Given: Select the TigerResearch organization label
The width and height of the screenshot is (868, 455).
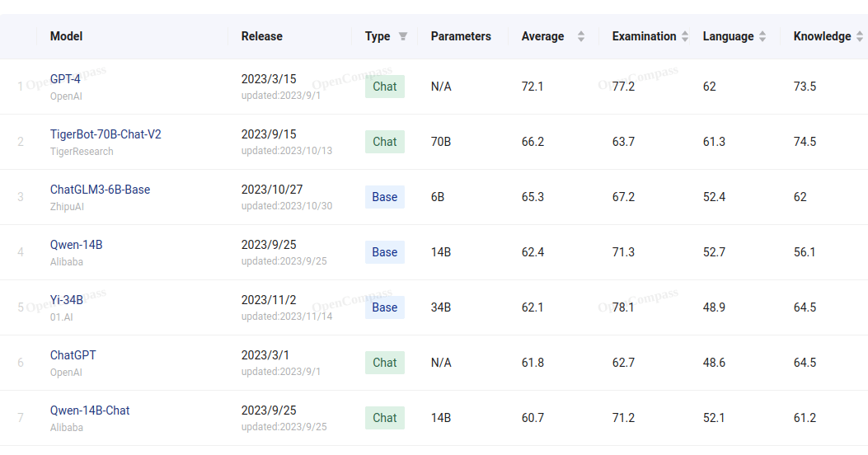Looking at the screenshot, I should pyautogui.click(x=82, y=152).
